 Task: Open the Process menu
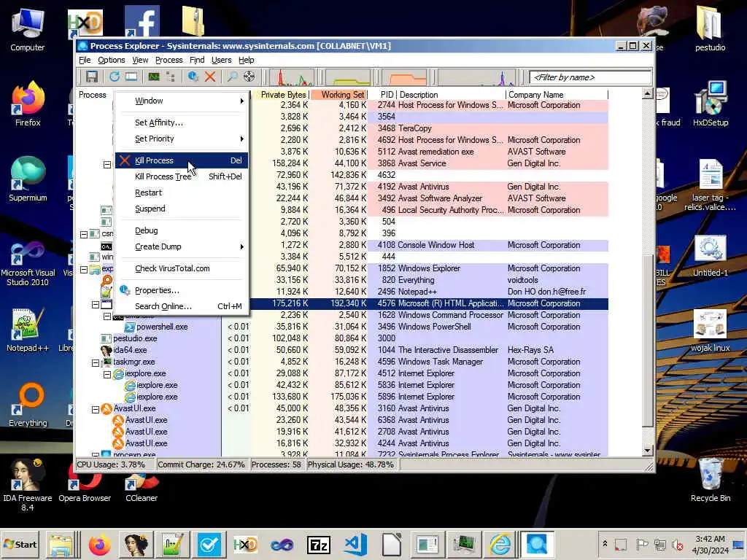pos(169,60)
